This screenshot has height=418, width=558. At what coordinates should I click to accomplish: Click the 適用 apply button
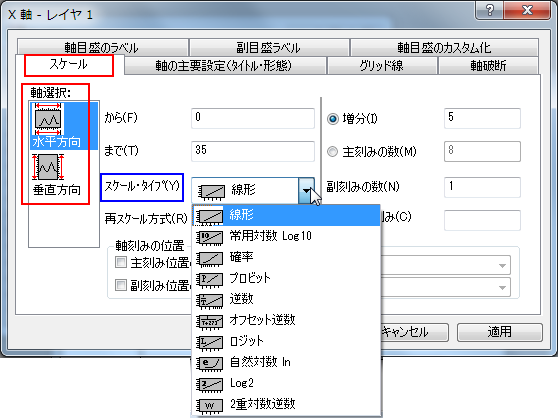[500, 332]
